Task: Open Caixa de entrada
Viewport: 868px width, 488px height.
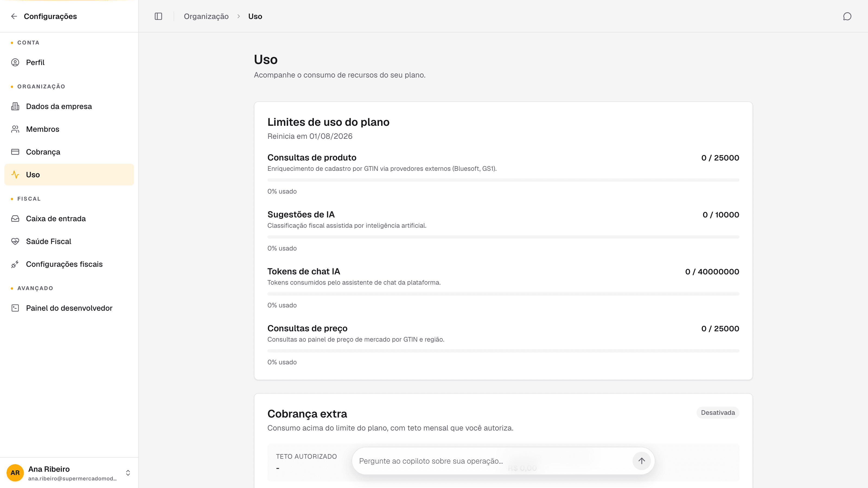Action: pyautogui.click(x=69, y=219)
